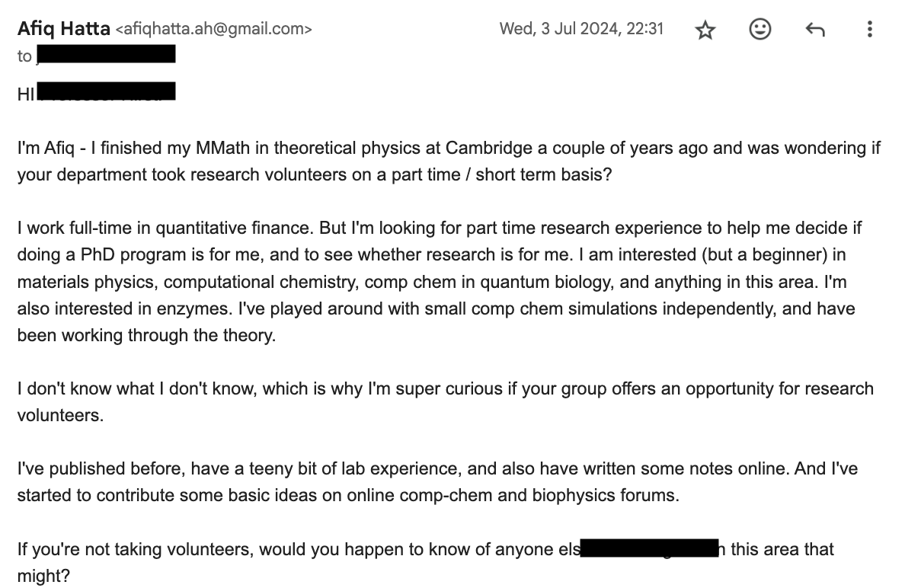The width and height of the screenshot is (905, 588).
Task: Click the final word "might?"
Action: (43, 575)
